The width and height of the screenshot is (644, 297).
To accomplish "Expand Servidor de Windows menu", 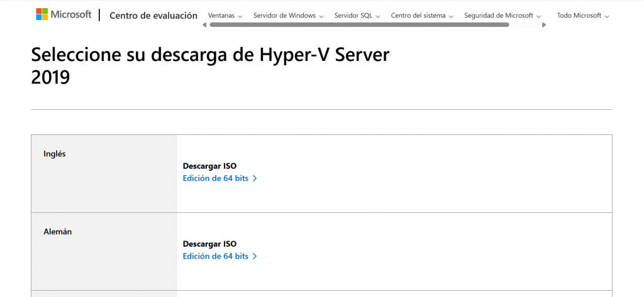I will coord(288,16).
